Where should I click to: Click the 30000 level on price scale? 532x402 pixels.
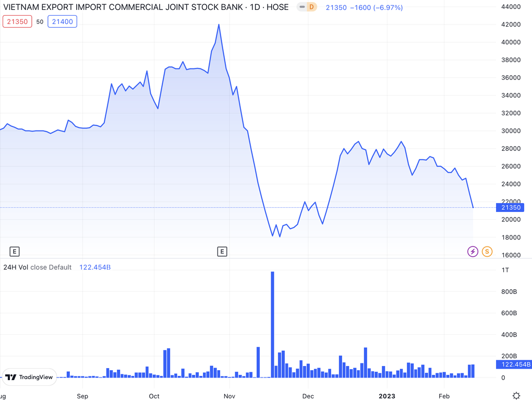(x=511, y=131)
